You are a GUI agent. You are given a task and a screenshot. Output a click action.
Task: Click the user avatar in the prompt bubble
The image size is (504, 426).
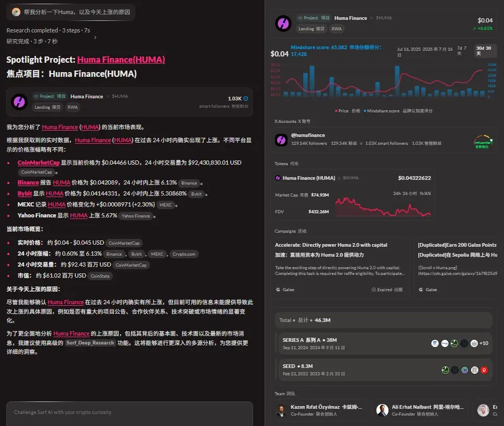pyautogui.click(x=16, y=12)
